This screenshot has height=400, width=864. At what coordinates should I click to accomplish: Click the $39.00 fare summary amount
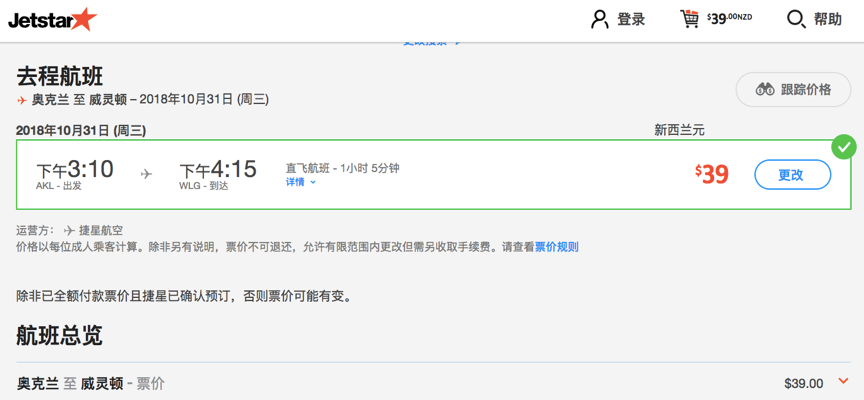coord(803,383)
